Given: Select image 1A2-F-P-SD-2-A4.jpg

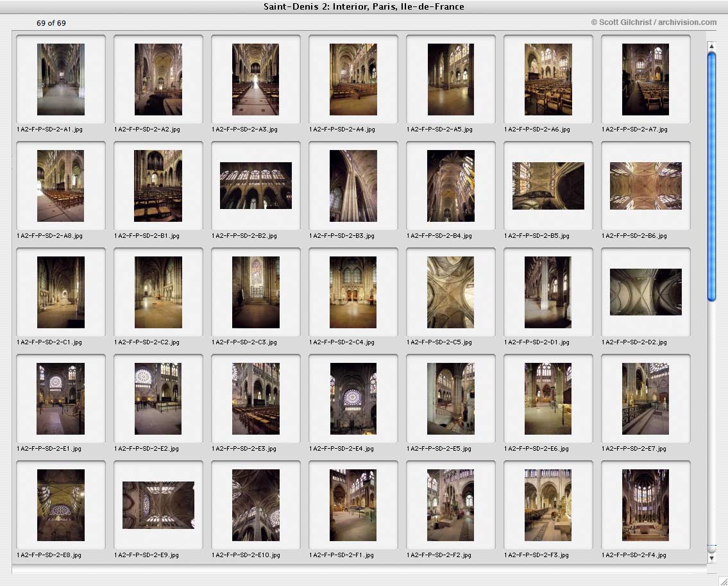Looking at the screenshot, I should 353,80.
